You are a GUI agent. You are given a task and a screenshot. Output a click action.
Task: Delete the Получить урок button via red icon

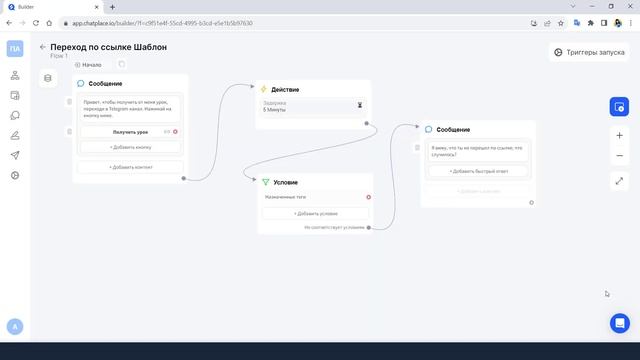[x=176, y=132]
